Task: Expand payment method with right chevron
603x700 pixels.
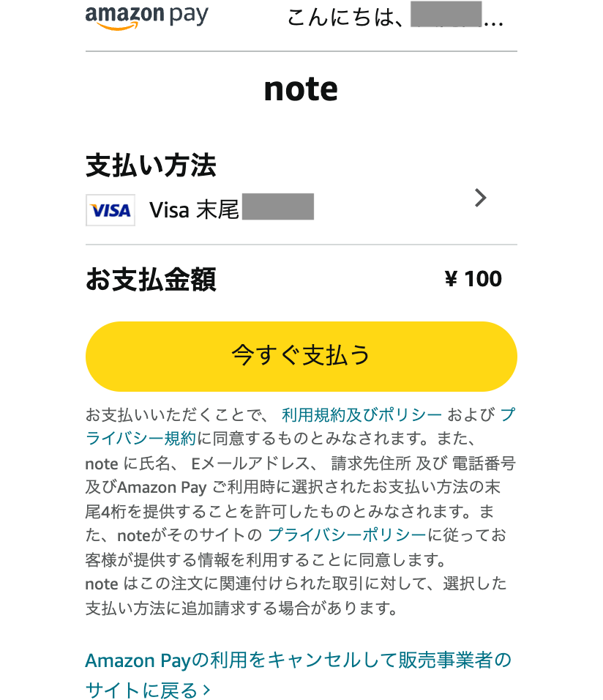Action: click(x=480, y=198)
